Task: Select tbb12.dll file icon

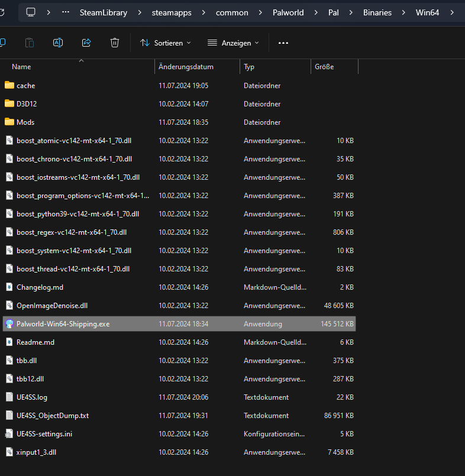Action: (9, 378)
